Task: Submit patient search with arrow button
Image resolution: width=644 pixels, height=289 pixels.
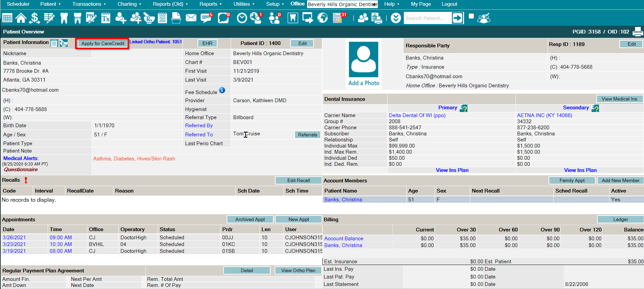Action: pos(457,18)
